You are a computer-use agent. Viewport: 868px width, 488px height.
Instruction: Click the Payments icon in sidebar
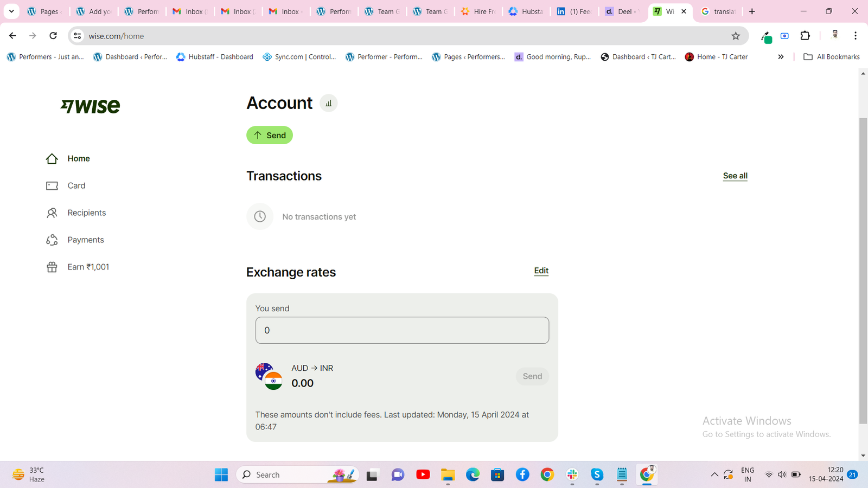pyautogui.click(x=52, y=240)
